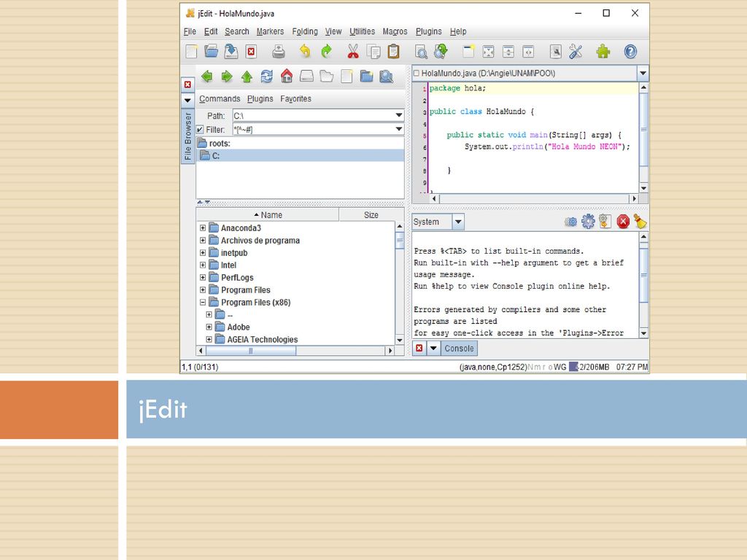747x560 pixels.
Task: Clear console with broom icon
Action: click(640, 222)
